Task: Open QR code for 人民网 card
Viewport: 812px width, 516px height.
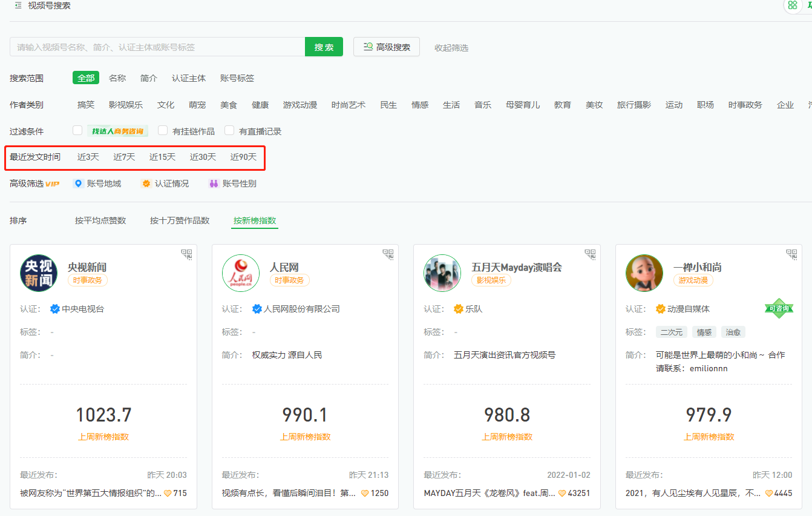Action: [388, 254]
